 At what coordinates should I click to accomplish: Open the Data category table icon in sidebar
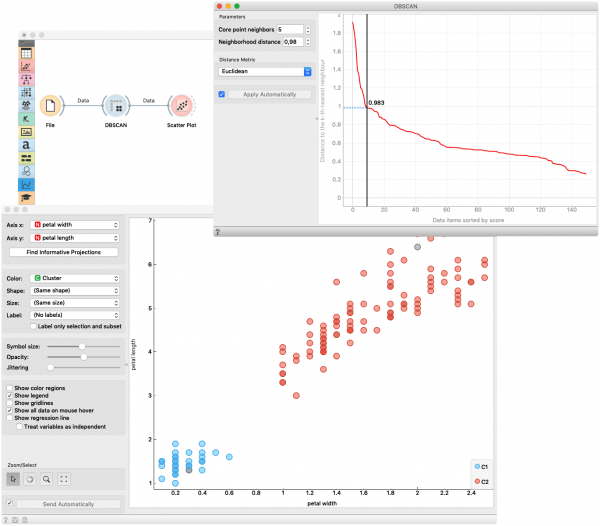[x=26, y=54]
